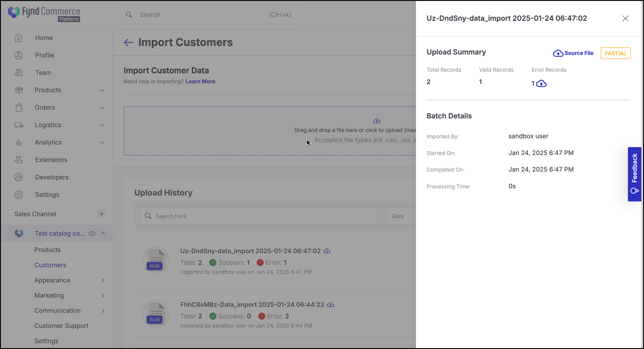Open the FhhCBsMBz-Data_import history entry title
Image resolution: width=644 pixels, height=349 pixels.
click(252, 305)
